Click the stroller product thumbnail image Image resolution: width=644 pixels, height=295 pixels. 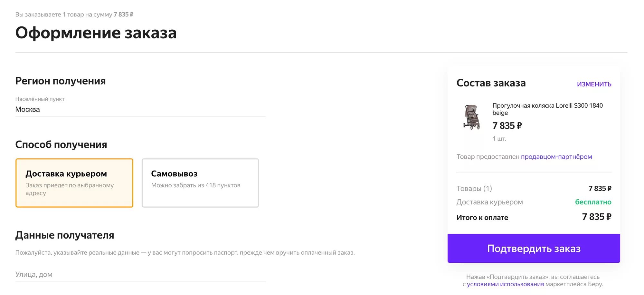click(471, 117)
